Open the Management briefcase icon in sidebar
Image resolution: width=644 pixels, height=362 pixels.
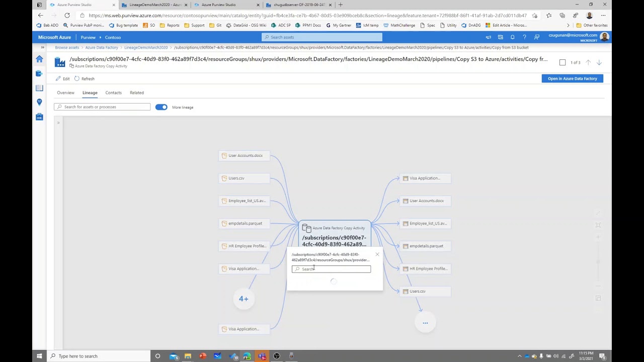39,117
